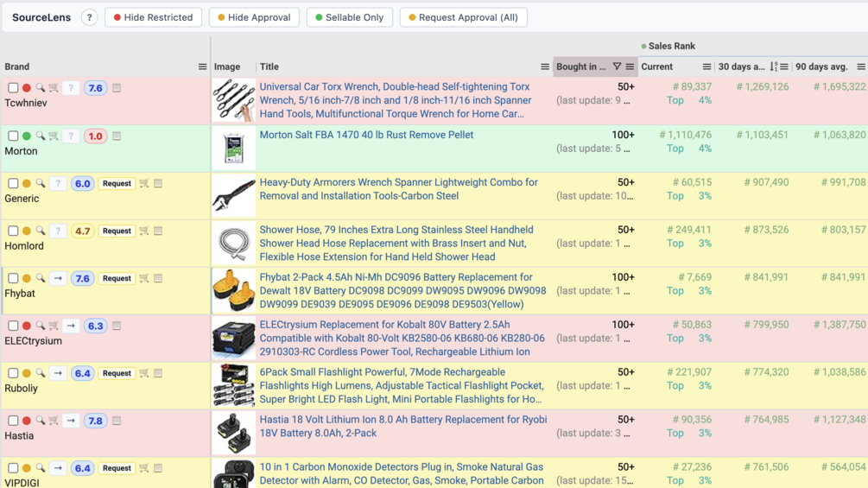Open the 6Pack Small Flashlight title link

(402, 385)
